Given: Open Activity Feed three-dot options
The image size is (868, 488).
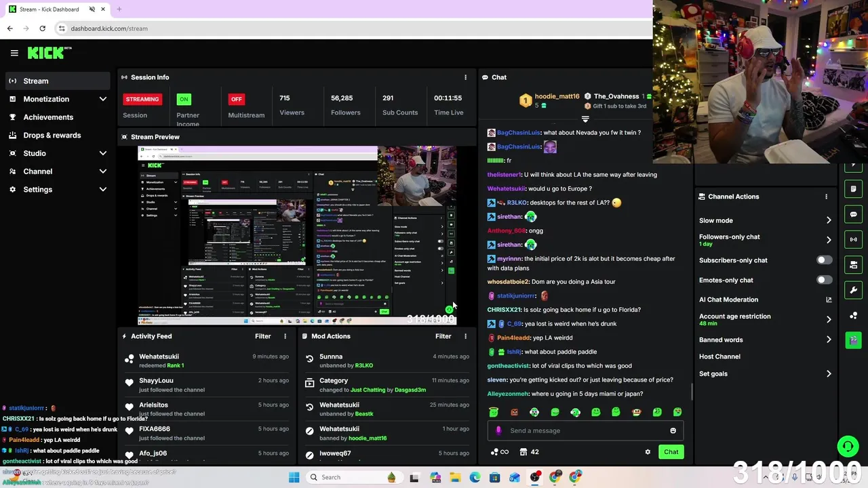Looking at the screenshot, I should [x=285, y=336].
